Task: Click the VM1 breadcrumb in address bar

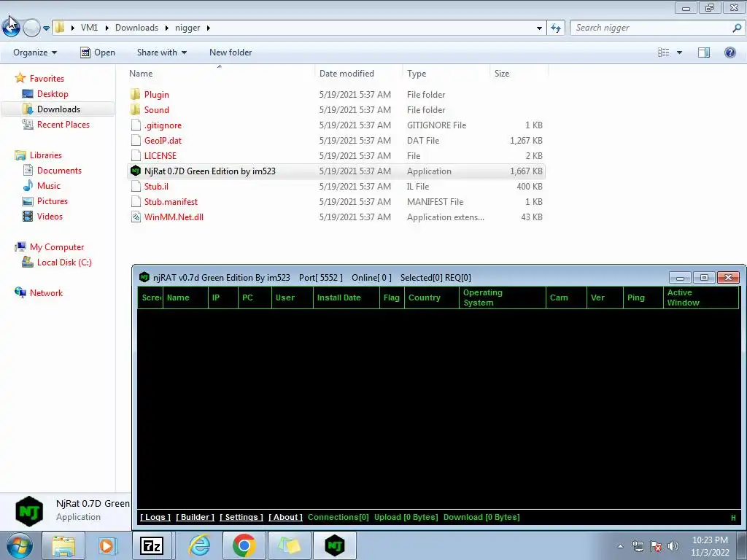Action: tap(89, 28)
